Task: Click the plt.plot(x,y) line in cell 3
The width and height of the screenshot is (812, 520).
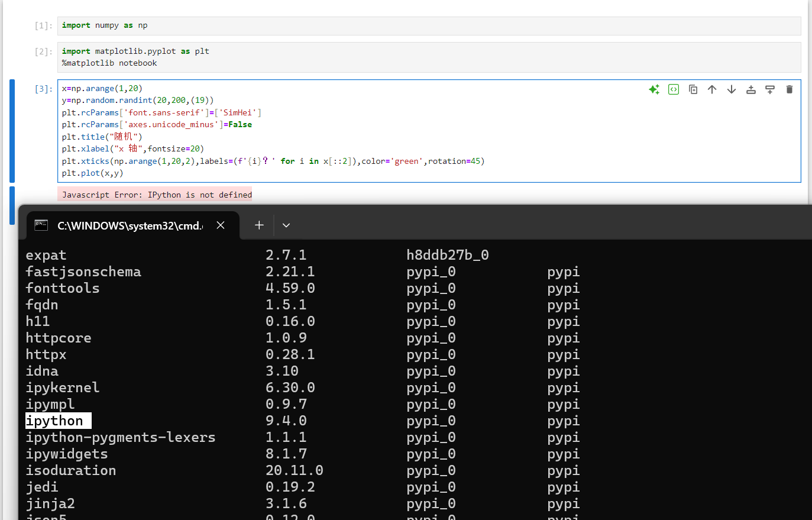Action: pyautogui.click(x=92, y=173)
